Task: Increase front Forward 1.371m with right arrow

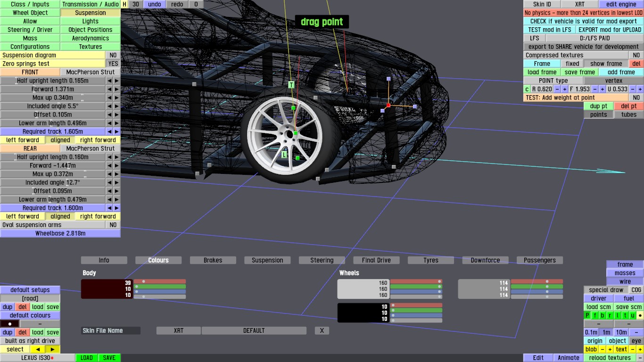Action: pos(117,89)
